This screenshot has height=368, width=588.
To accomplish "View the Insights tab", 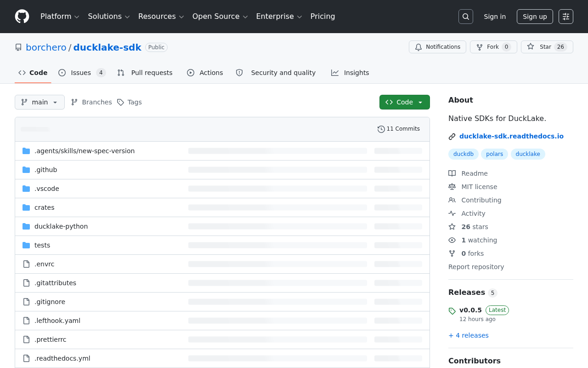I will pos(350,73).
